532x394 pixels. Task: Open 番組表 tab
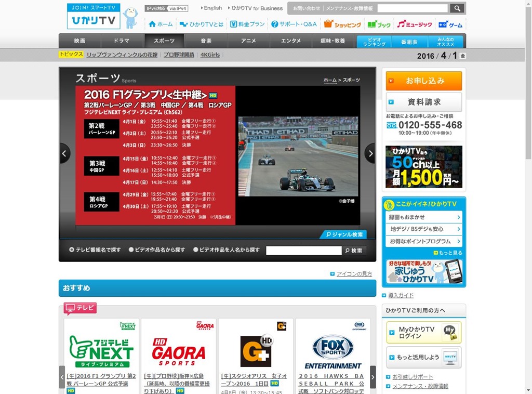409,42
